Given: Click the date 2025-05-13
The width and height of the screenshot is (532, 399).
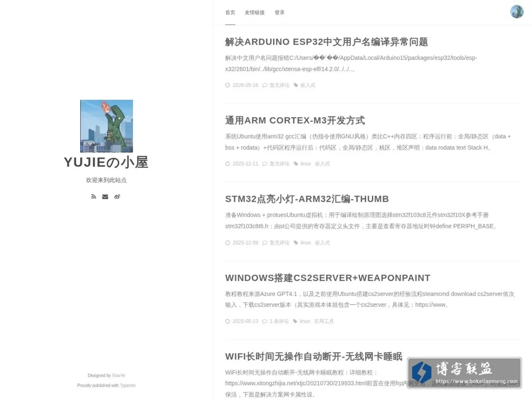Looking at the screenshot, I should [245, 321].
